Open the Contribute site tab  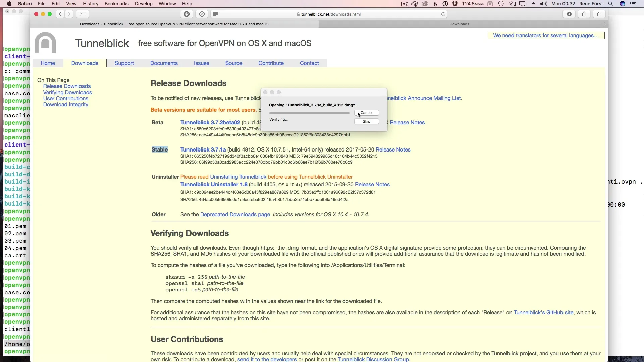coord(271,63)
